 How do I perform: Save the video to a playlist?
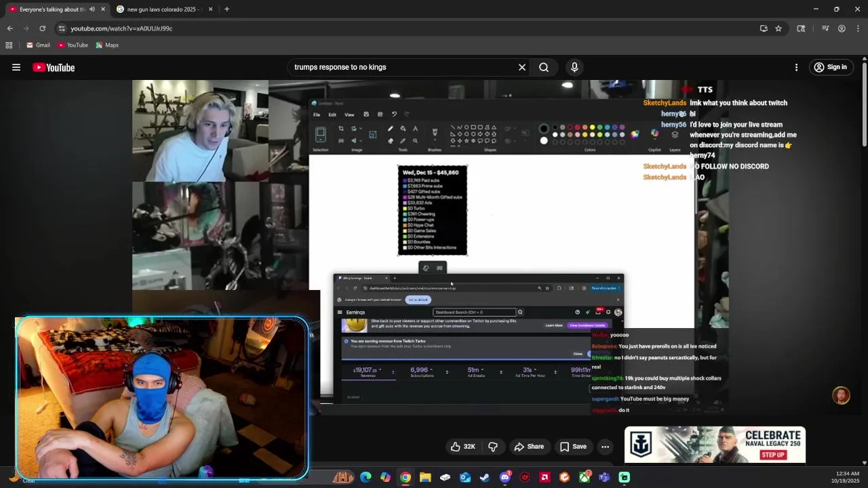point(573,447)
